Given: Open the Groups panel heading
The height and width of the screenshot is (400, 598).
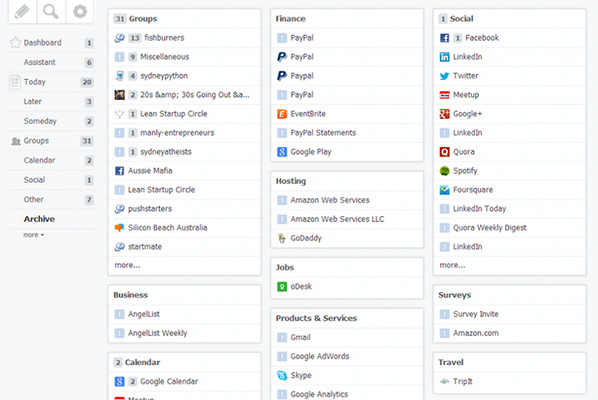Looking at the screenshot, I should click(143, 19).
